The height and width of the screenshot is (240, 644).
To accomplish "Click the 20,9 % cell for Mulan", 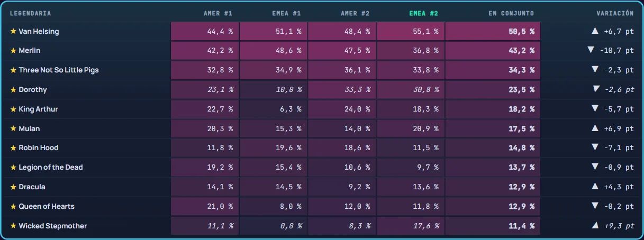I will click(x=411, y=128).
